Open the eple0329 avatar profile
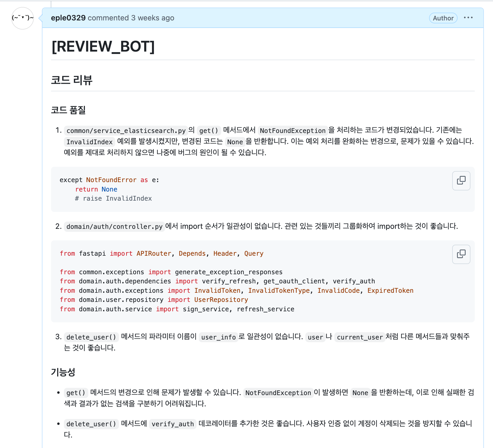 pyautogui.click(x=23, y=18)
